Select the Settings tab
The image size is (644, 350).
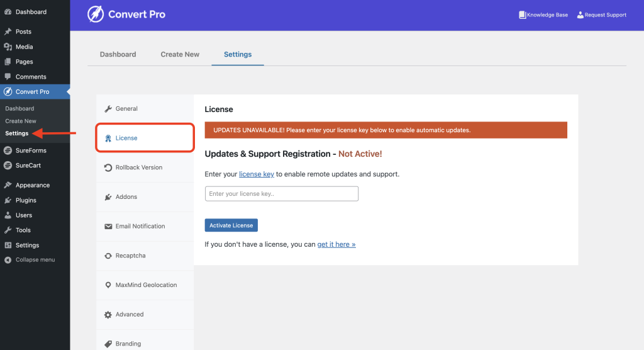tap(238, 54)
